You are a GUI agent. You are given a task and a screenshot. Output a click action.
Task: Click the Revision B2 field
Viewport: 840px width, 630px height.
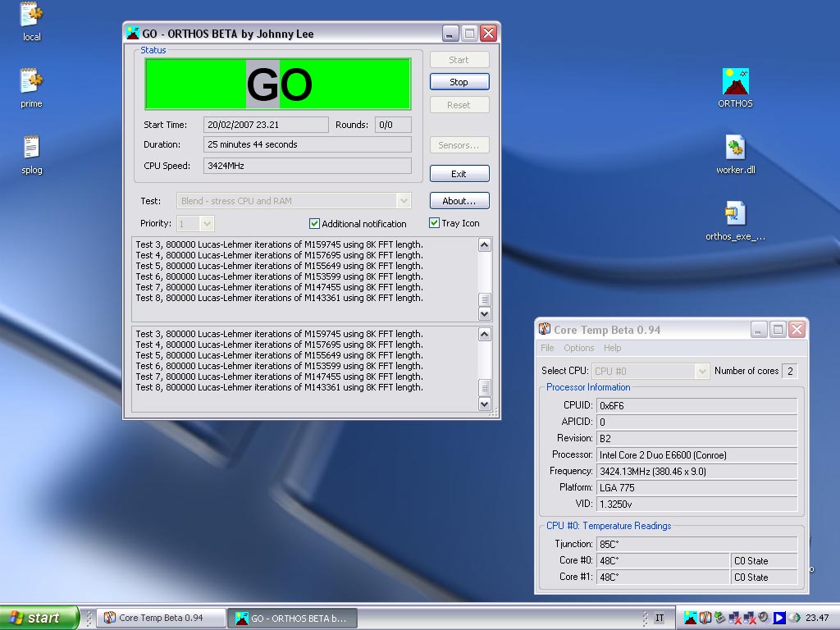pos(696,438)
